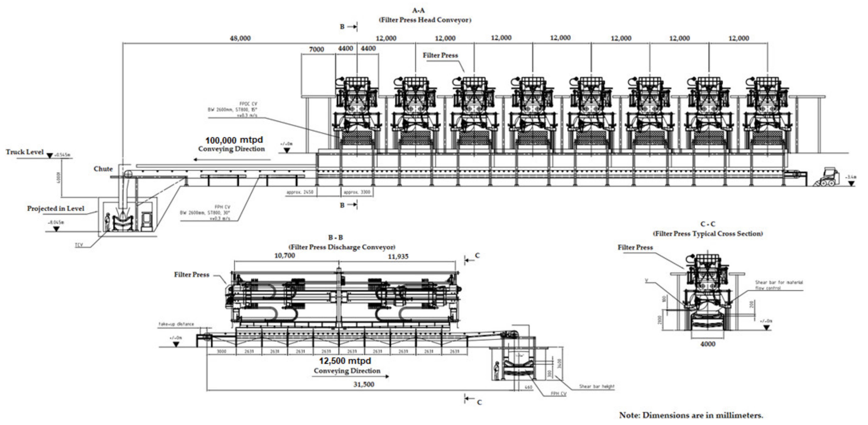Click the person figure beside the TCV conveyor
Image resolution: width=868 pixels, height=425 pixels.
coord(108,222)
